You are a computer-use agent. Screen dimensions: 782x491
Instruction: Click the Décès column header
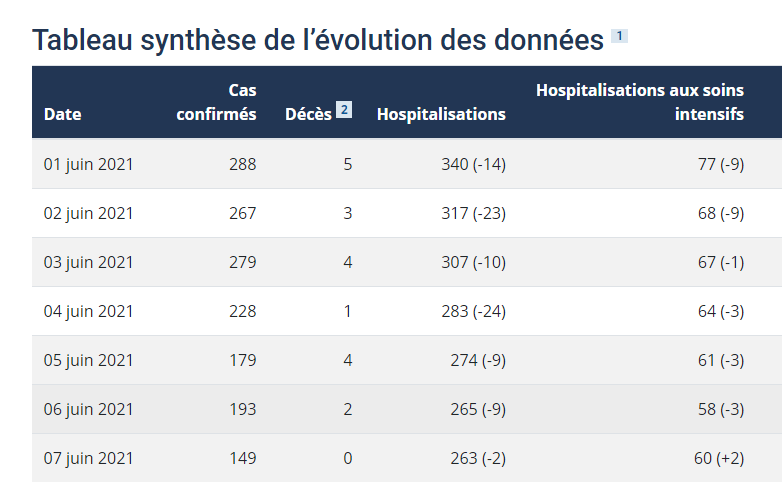coord(308,114)
